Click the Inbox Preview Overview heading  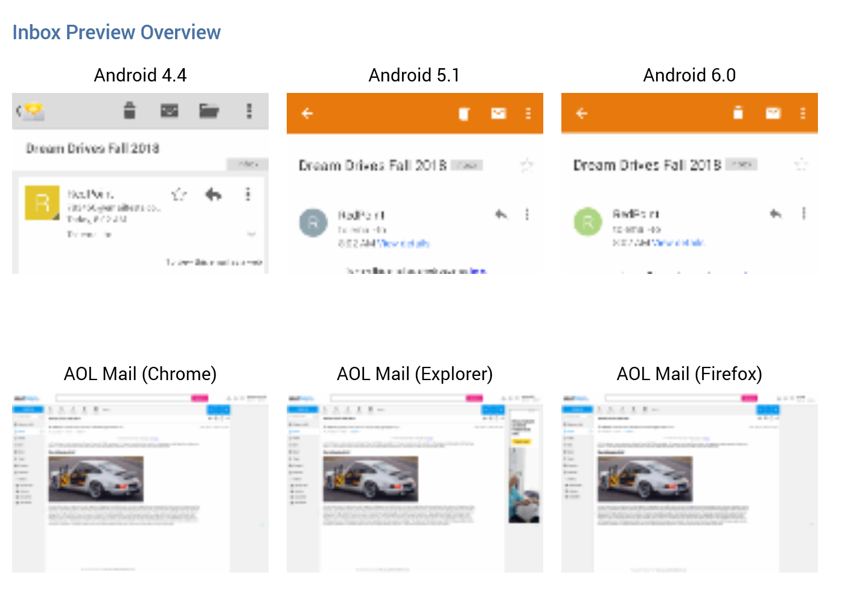[117, 33]
